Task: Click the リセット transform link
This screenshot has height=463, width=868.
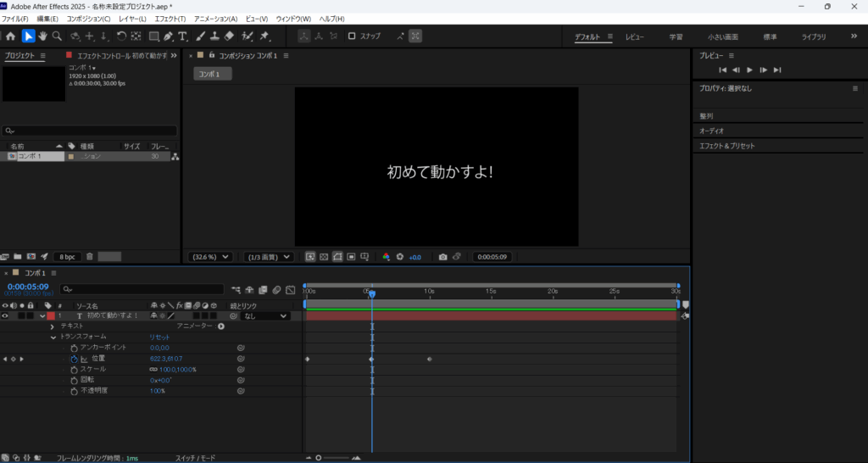Action: (x=159, y=337)
